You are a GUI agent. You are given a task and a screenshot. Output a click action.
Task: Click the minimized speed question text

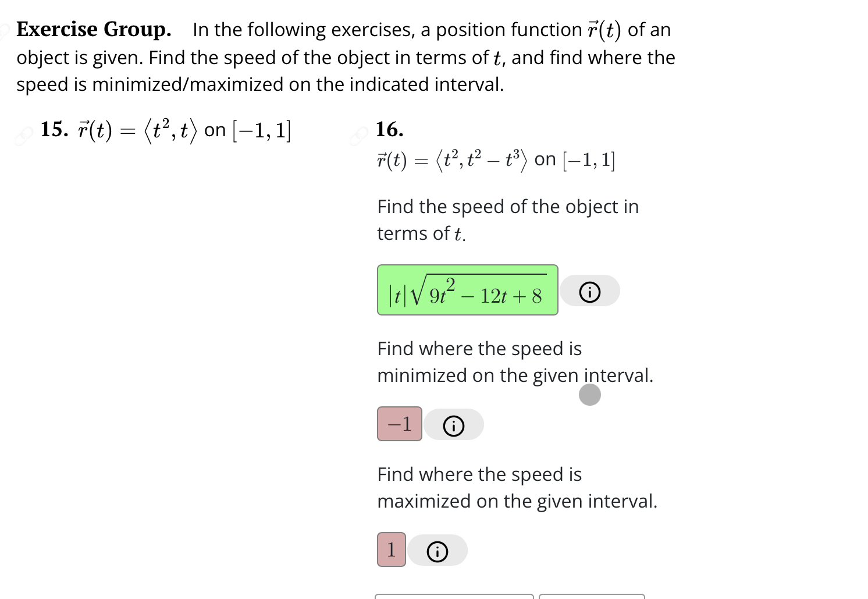(515, 361)
